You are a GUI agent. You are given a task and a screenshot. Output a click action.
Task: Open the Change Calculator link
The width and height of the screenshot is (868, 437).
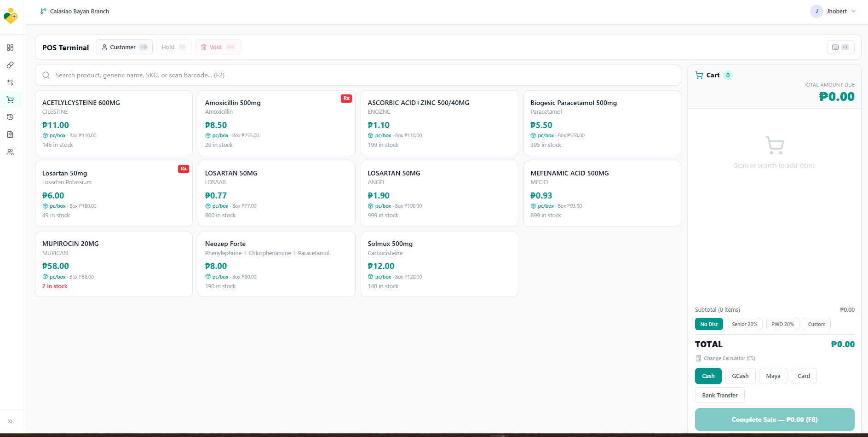(729, 358)
